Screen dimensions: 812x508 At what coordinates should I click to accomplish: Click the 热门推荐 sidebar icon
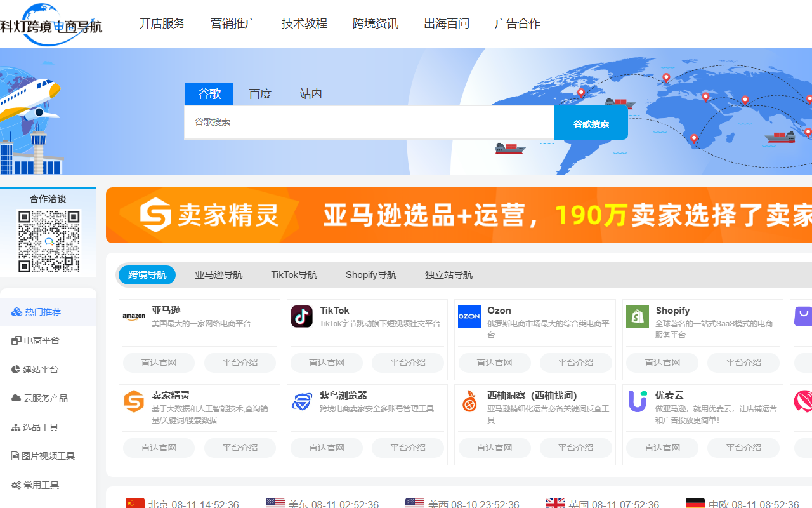pyautogui.click(x=16, y=312)
